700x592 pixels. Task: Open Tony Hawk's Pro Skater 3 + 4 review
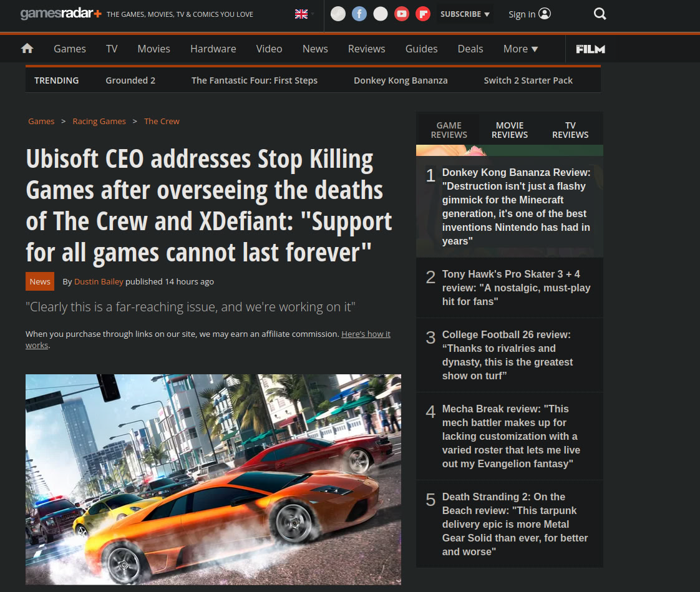pyautogui.click(x=516, y=288)
